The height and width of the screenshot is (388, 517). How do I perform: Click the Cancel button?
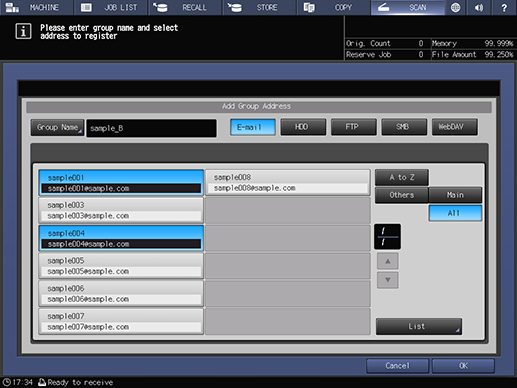[x=397, y=366]
